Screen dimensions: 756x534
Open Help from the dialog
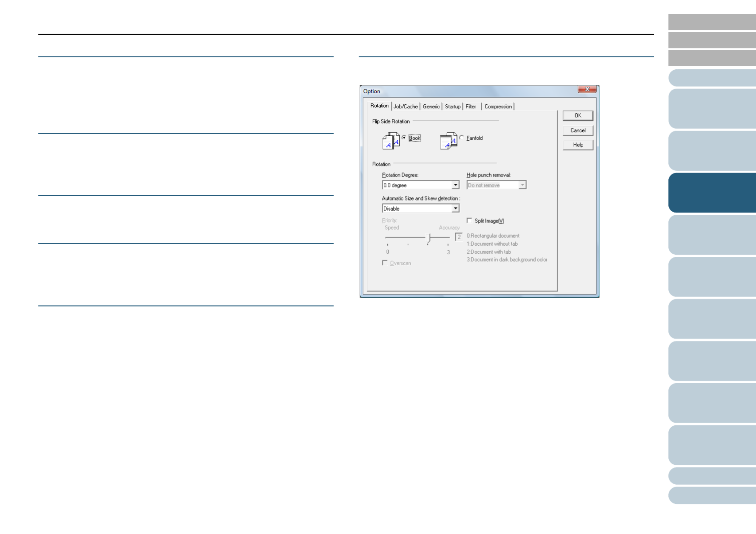(578, 145)
